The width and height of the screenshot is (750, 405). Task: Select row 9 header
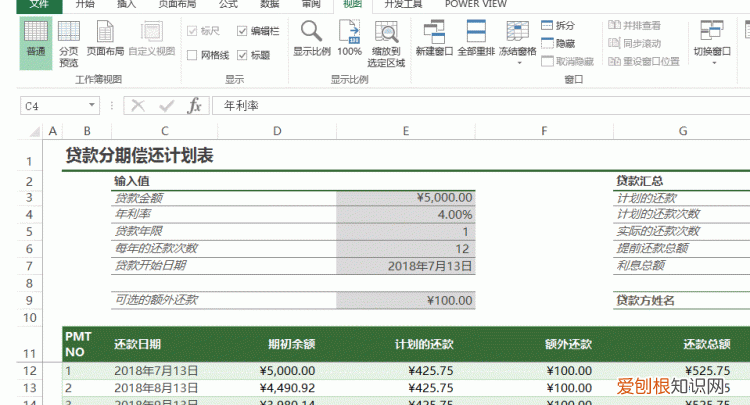tap(29, 301)
